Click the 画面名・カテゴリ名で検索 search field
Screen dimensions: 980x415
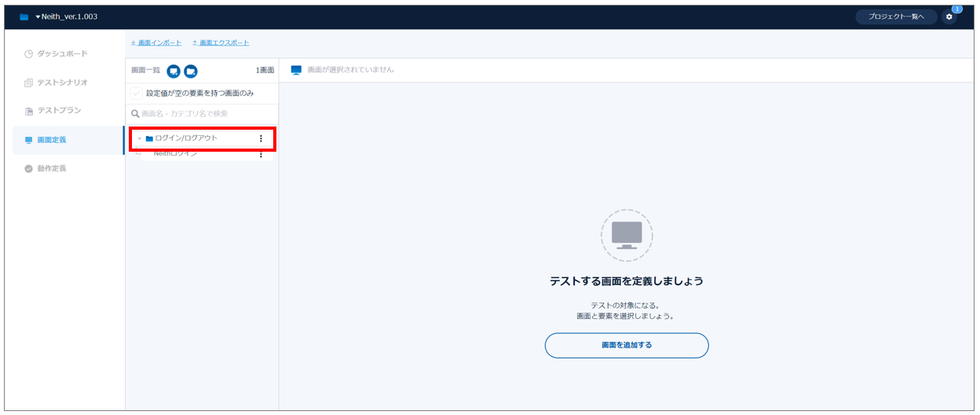tap(204, 114)
